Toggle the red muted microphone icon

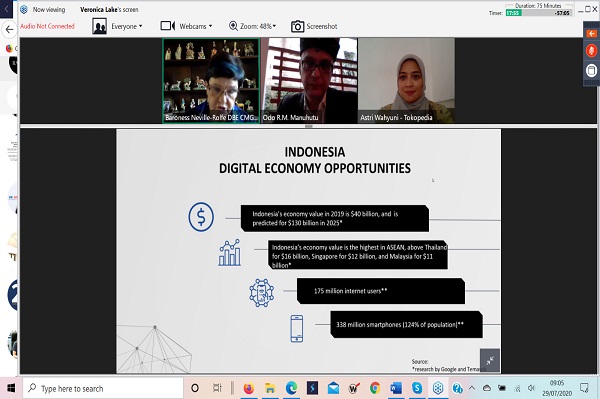pyautogui.click(x=592, y=50)
